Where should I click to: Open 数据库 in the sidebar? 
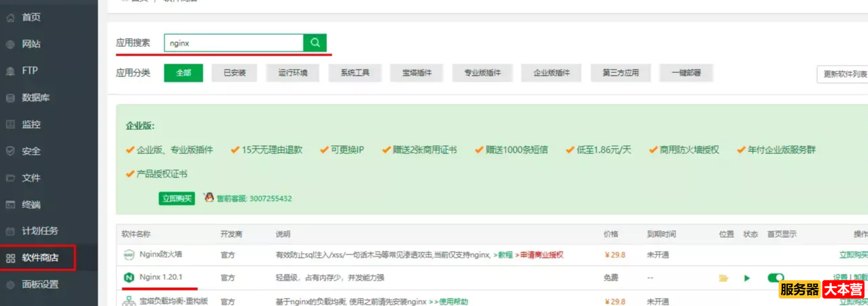tap(35, 98)
